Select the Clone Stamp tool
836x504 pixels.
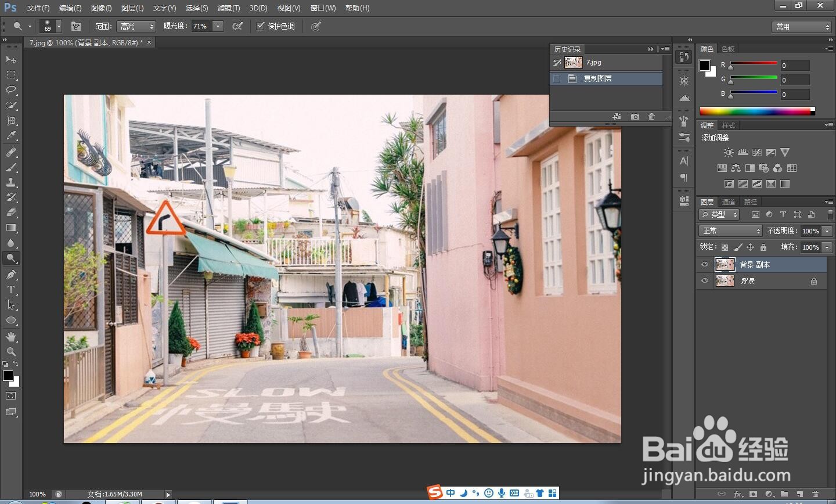(10, 182)
